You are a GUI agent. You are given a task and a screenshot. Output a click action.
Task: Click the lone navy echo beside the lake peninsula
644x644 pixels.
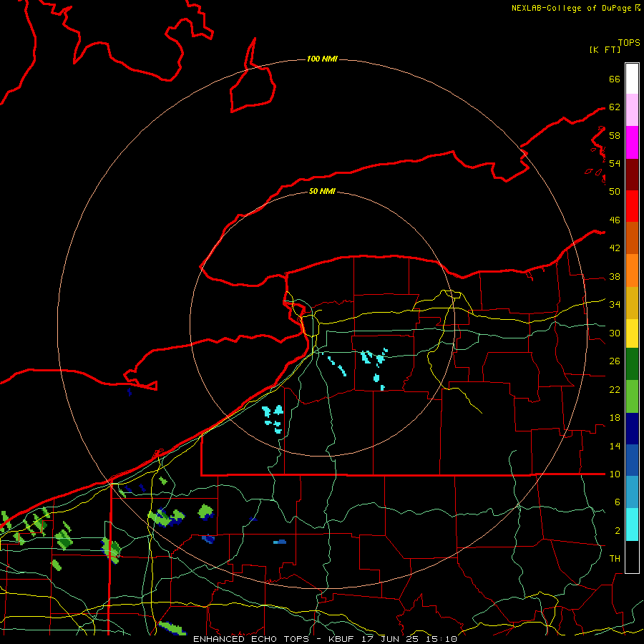point(130,392)
